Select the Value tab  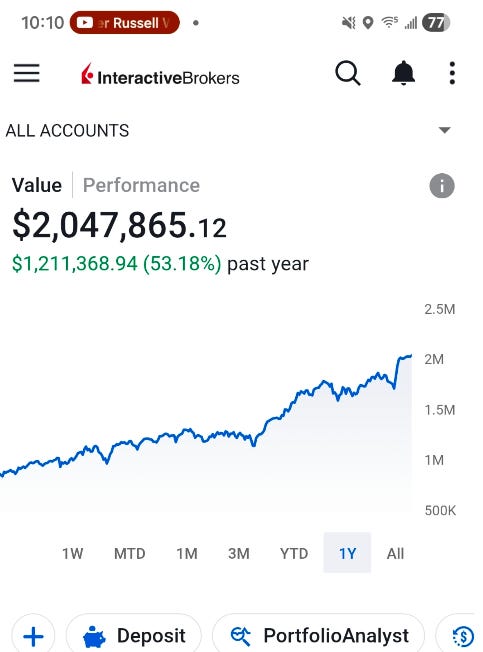pyautogui.click(x=37, y=185)
